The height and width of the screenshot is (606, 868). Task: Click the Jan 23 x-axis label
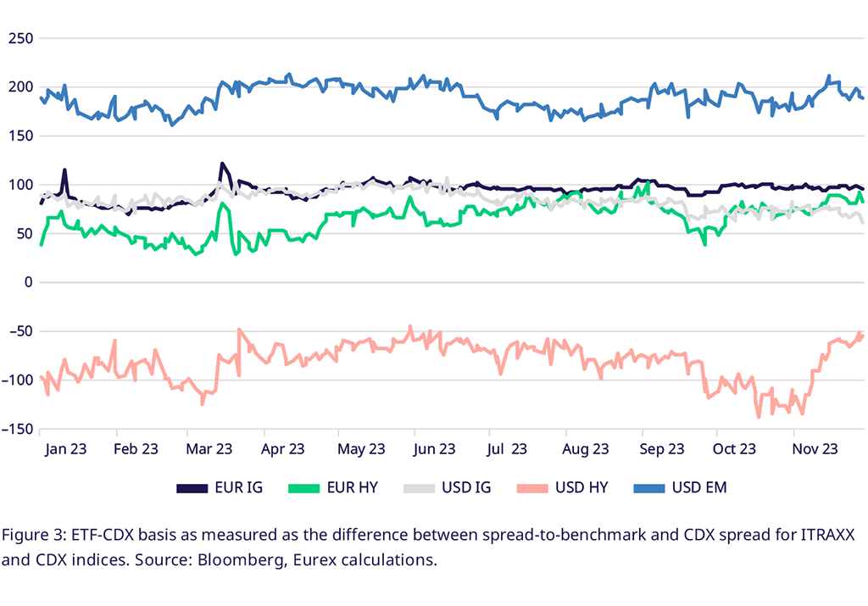pyautogui.click(x=66, y=449)
